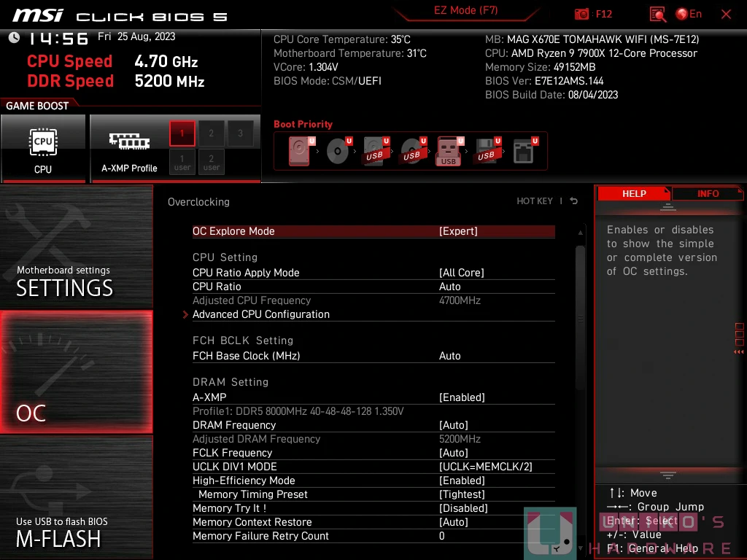Toggle Memory Try It ! Disabled setting
Image resolution: width=747 pixels, height=560 pixels.
click(373, 508)
